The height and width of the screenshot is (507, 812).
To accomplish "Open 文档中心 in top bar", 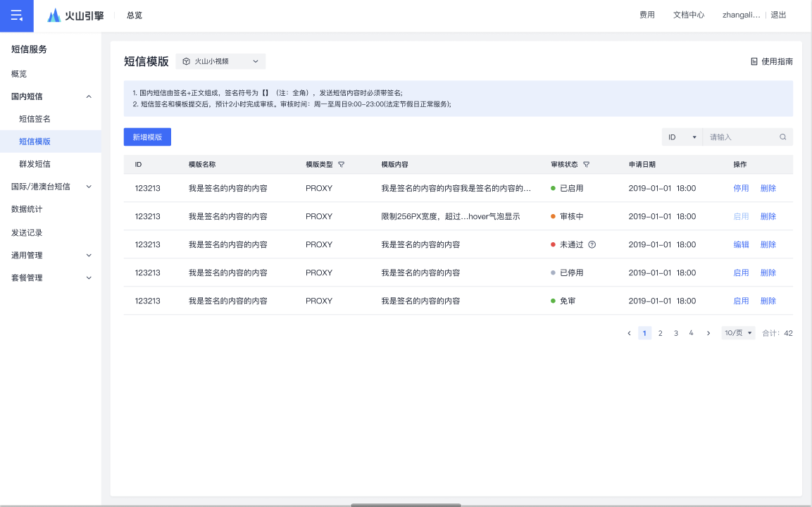I will click(x=689, y=15).
